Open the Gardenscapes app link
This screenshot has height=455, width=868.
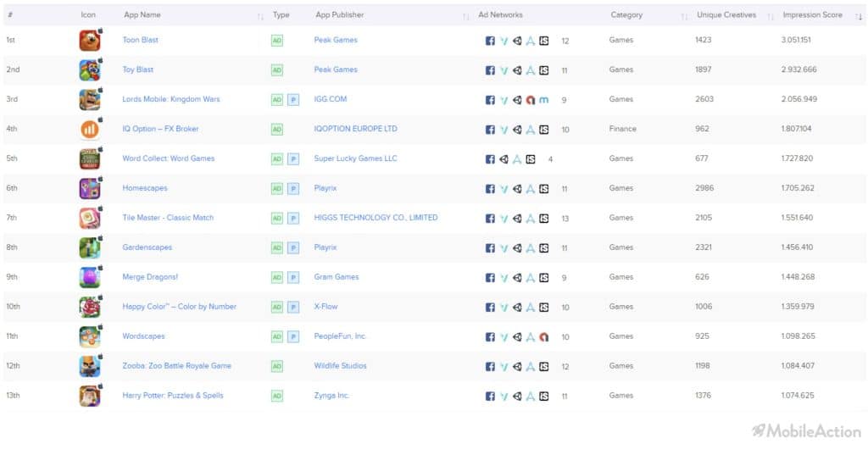tap(147, 247)
